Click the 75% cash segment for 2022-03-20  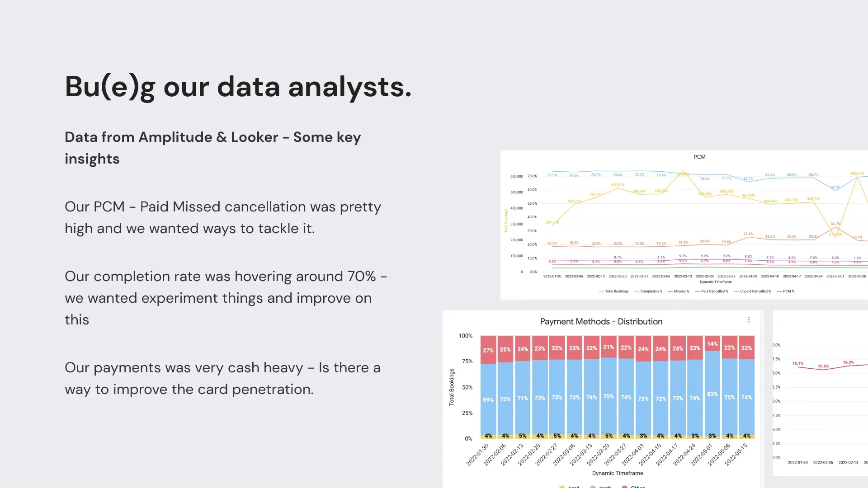(x=609, y=396)
